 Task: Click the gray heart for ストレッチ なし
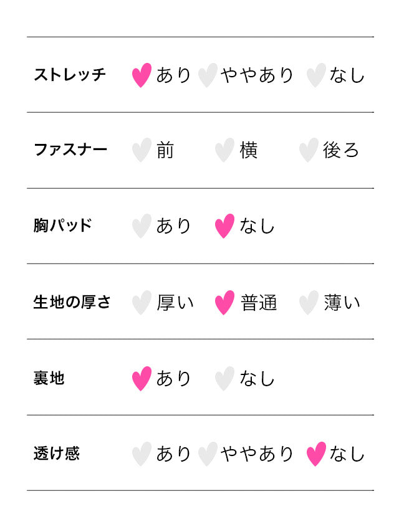(316, 75)
